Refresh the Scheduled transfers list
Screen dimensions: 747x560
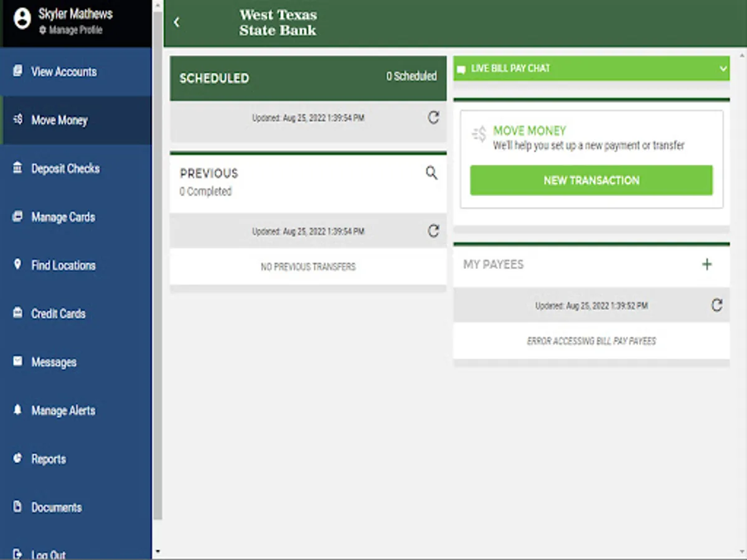[x=433, y=118]
